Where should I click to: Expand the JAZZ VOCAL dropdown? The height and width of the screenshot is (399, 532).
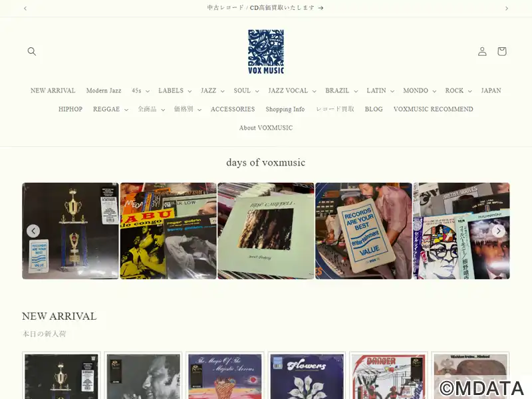pyautogui.click(x=292, y=90)
